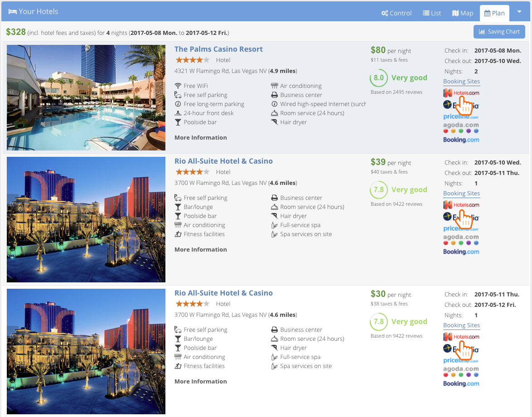Select Booking.com for the $30 Rio night
The width and height of the screenshot is (532, 417).
tap(461, 384)
